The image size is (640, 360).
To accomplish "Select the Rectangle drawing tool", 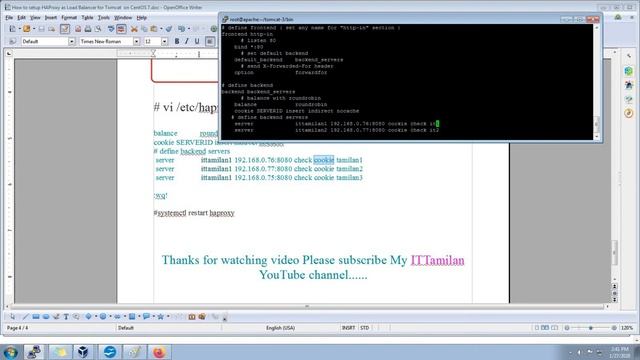I will tap(36, 316).
